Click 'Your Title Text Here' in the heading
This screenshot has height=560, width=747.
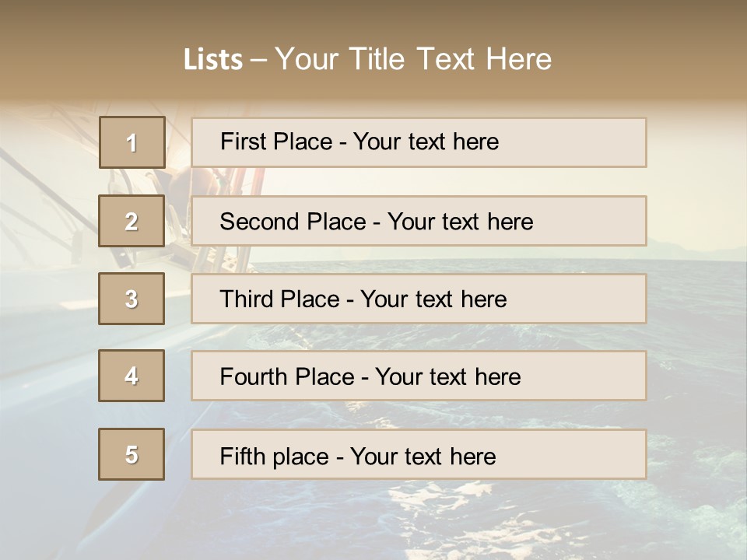(413, 59)
